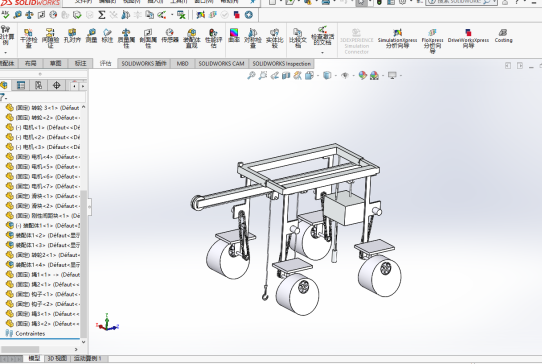Select the 装配体1<4> subassembly in the tree
The width and height of the screenshot is (542, 364).
pos(43,264)
